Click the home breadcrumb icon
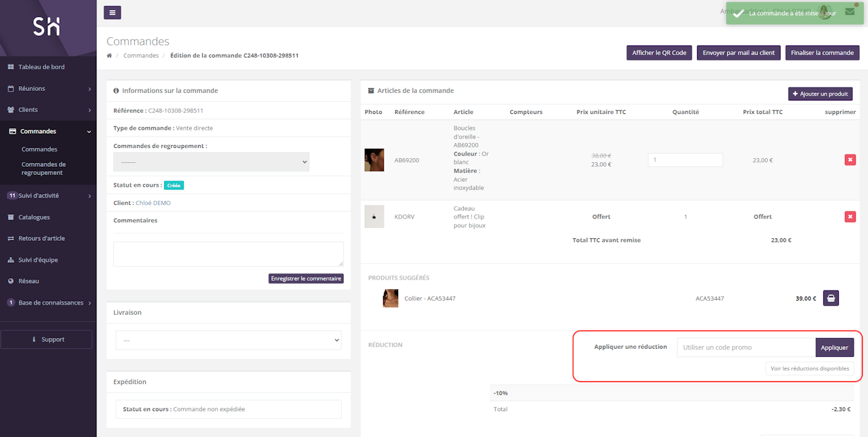The image size is (868, 437). point(109,56)
